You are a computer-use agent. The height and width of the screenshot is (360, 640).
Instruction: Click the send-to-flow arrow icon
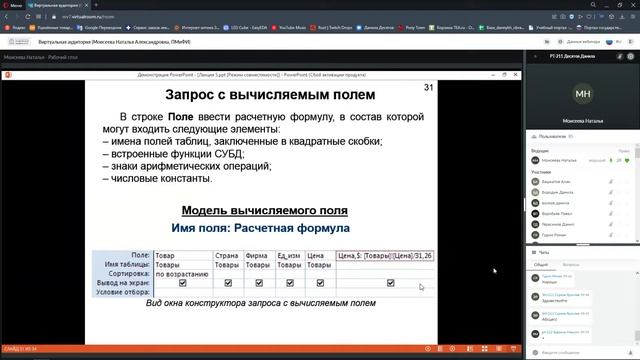pyautogui.click(x=580, y=17)
